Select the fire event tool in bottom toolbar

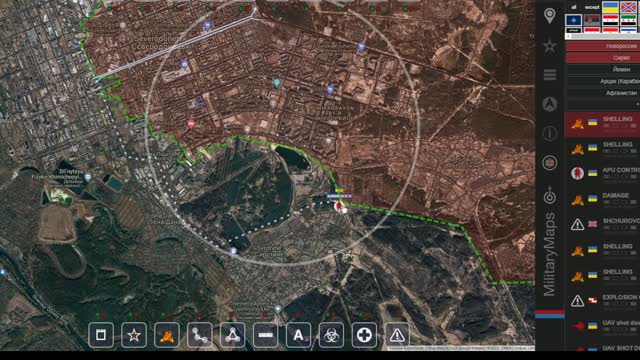[167, 335]
